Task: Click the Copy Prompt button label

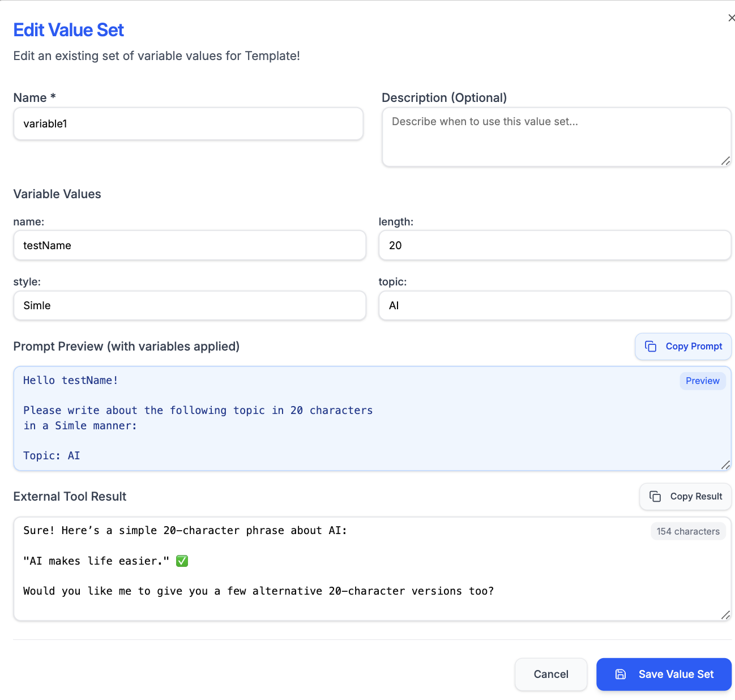Action: (x=694, y=347)
